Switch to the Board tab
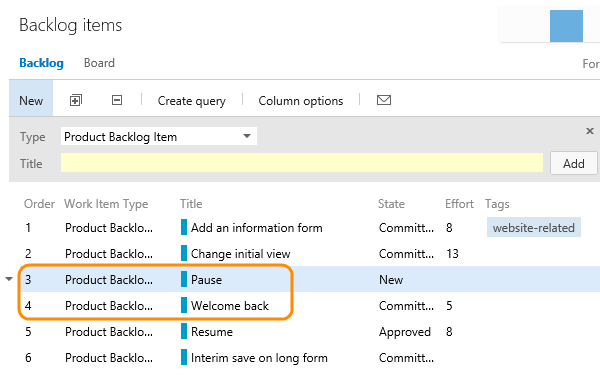 click(99, 63)
